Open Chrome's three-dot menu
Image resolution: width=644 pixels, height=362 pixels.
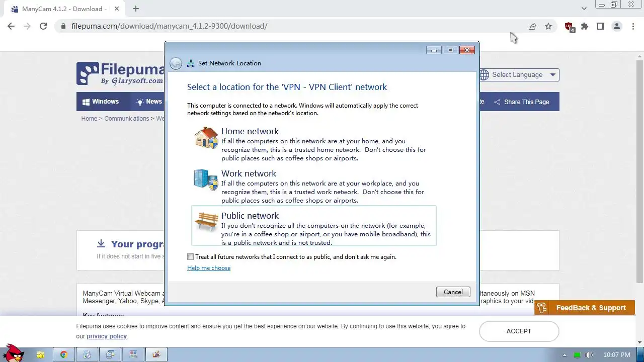(633, 26)
